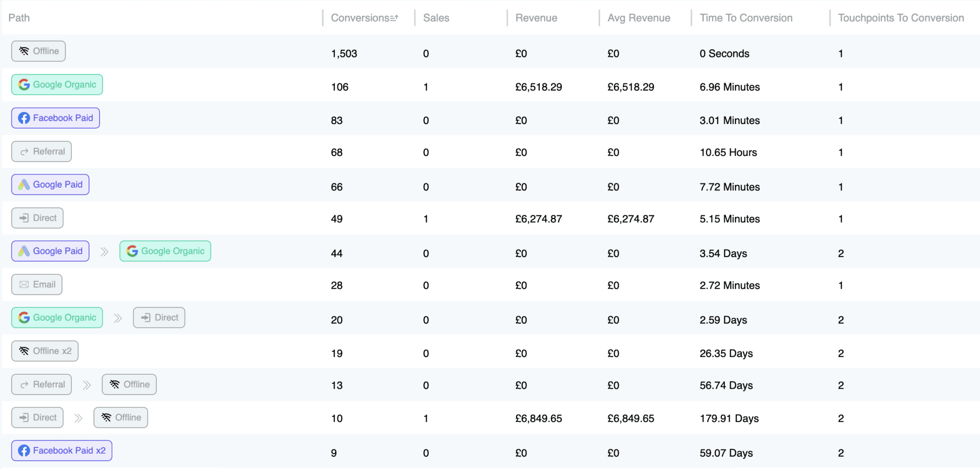Viewport: 980px width, 469px height.
Task: Click the Google icon in first Google Organic row
Action: tap(24, 85)
